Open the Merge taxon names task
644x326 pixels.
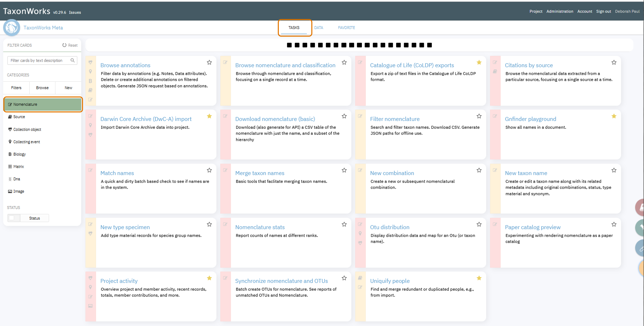pos(260,173)
